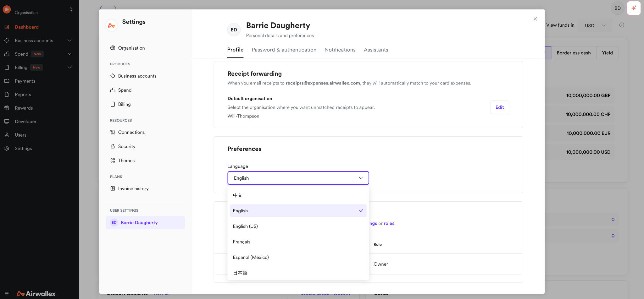The image size is (644, 299).
Task: Click the forward arrow above the Settings dialog
Action: [x=115, y=8]
